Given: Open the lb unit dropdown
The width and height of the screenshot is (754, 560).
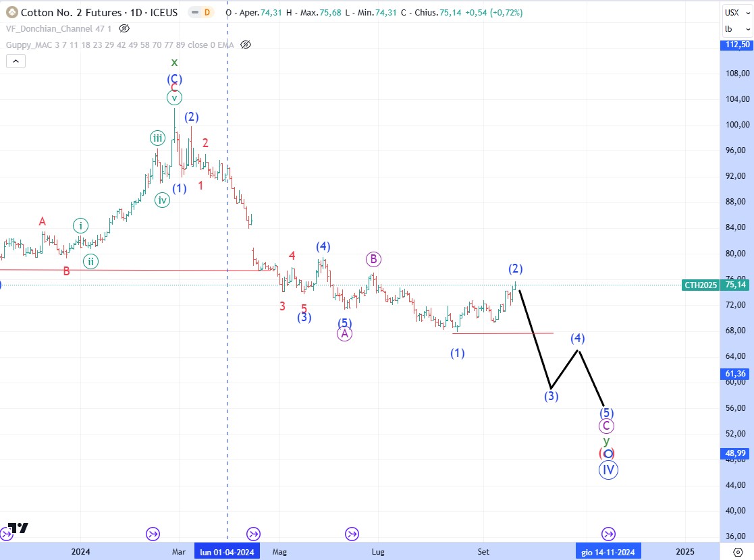Looking at the screenshot, I should coord(738,29).
